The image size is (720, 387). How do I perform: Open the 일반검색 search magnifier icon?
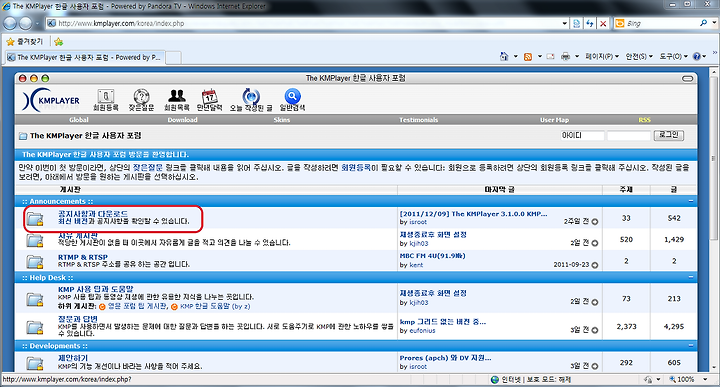click(x=292, y=96)
